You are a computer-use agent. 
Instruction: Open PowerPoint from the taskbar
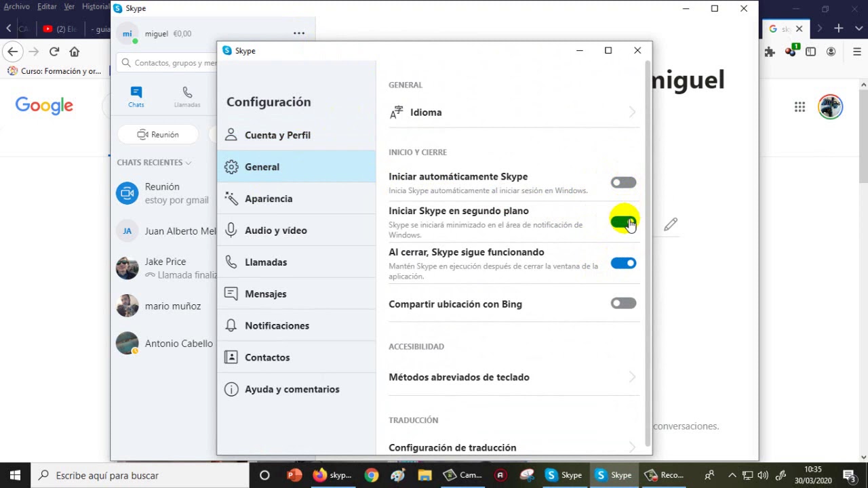click(294, 475)
